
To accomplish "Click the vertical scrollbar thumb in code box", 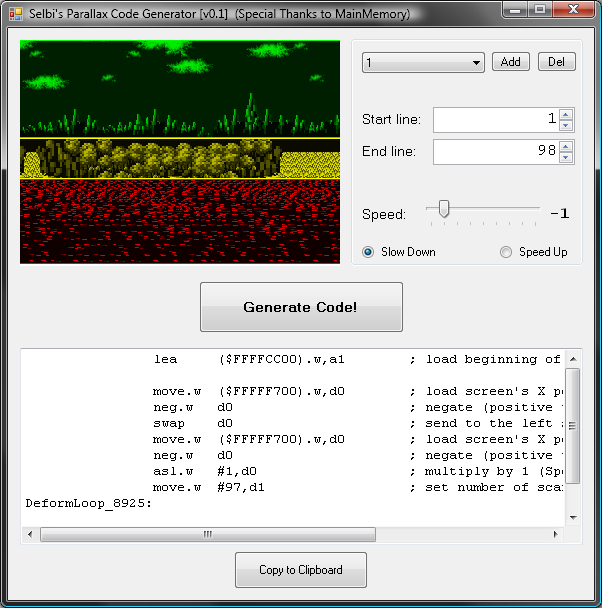I will click(x=573, y=426).
